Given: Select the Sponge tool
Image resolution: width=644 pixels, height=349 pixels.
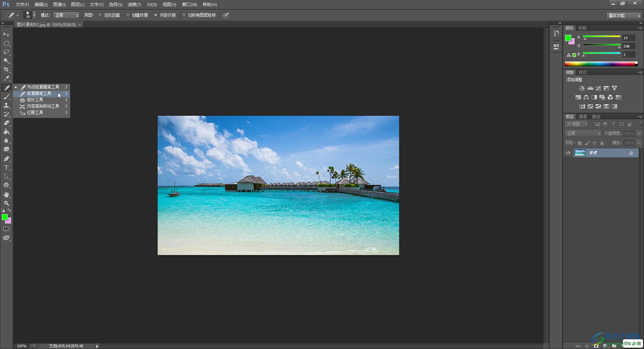Looking at the screenshot, I should point(6,149).
